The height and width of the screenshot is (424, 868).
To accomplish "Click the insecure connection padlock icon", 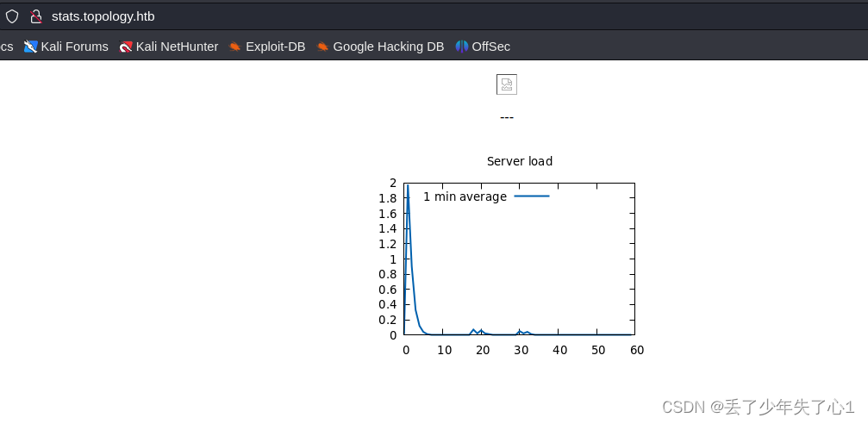I will [x=36, y=16].
